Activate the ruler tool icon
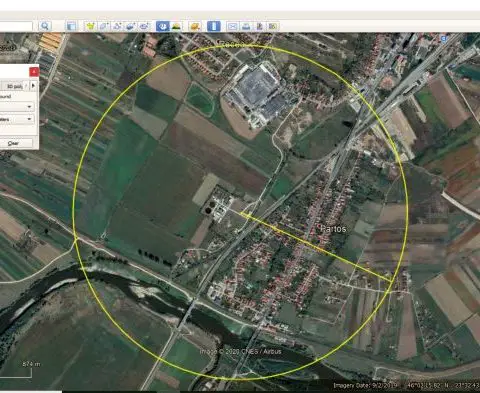Image resolution: width=480 pixels, height=393 pixels. pos(214,26)
